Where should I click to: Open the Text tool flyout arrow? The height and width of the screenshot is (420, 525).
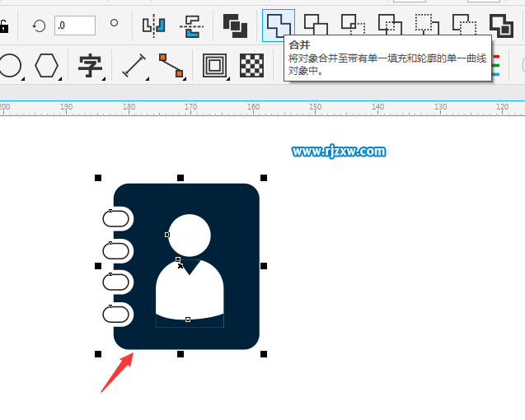click(x=104, y=78)
